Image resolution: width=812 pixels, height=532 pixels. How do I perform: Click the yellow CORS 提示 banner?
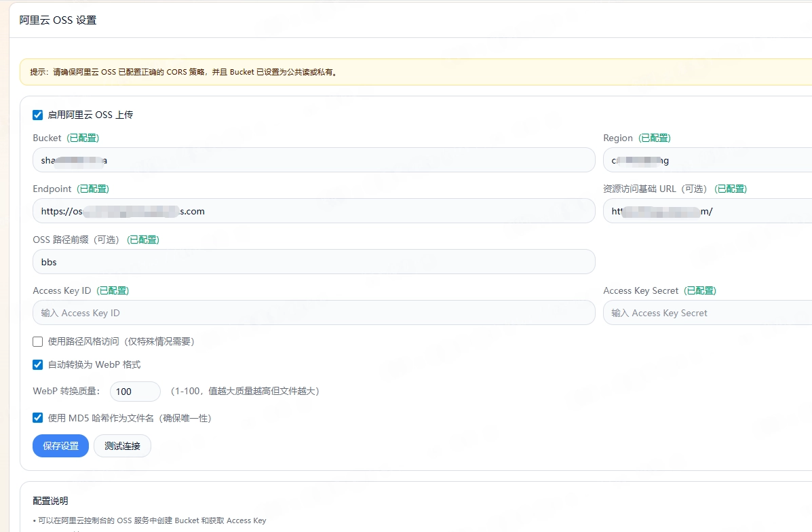click(416, 72)
